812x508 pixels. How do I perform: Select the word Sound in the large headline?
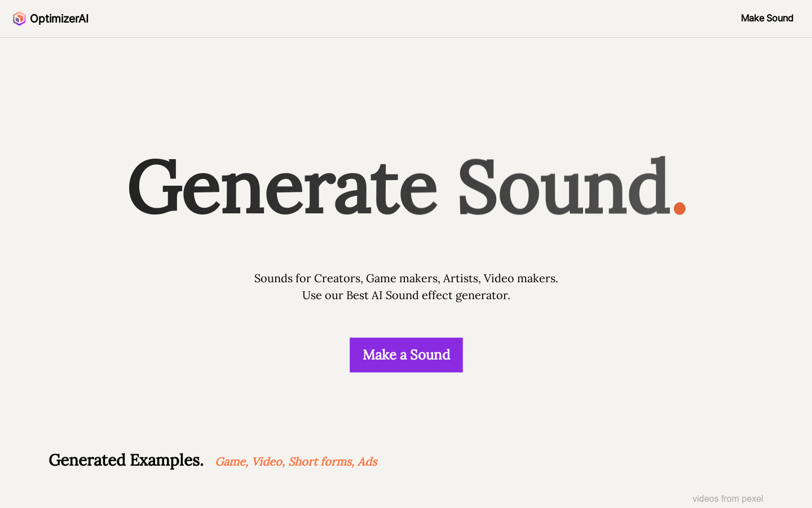[x=563, y=186]
